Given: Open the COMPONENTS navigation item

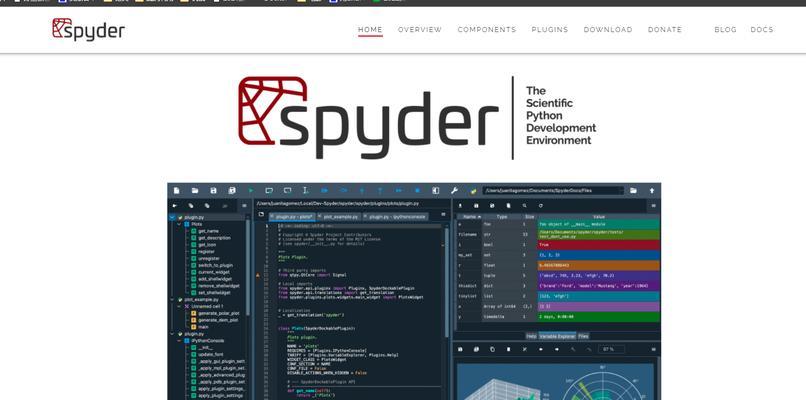Looking at the screenshot, I should coord(487,29).
